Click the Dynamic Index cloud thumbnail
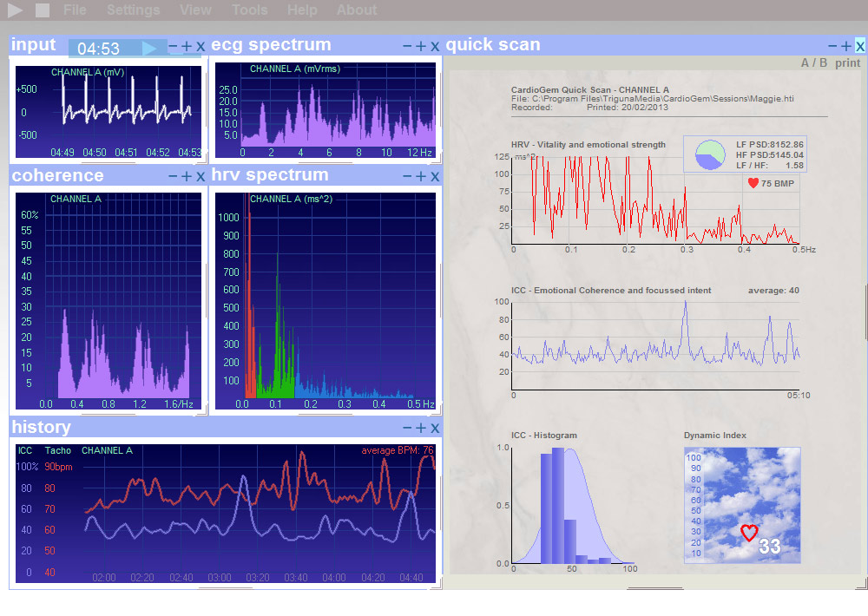Image resolution: width=868 pixels, height=616 pixels. (x=742, y=505)
